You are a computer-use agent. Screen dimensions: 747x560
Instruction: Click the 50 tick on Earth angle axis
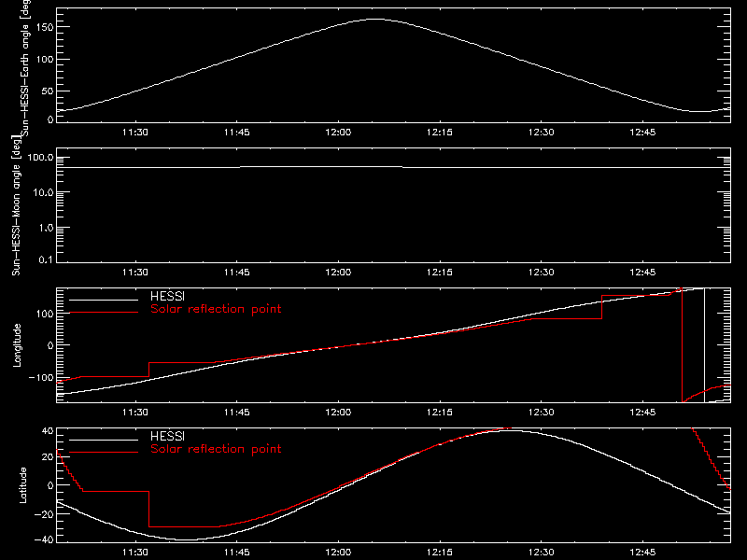[x=48, y=91]
